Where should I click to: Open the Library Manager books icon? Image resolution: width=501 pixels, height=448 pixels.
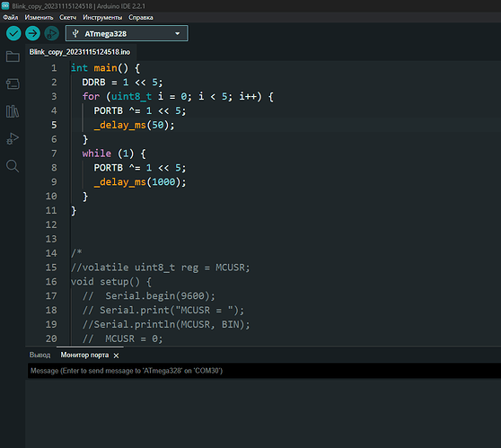13,111
